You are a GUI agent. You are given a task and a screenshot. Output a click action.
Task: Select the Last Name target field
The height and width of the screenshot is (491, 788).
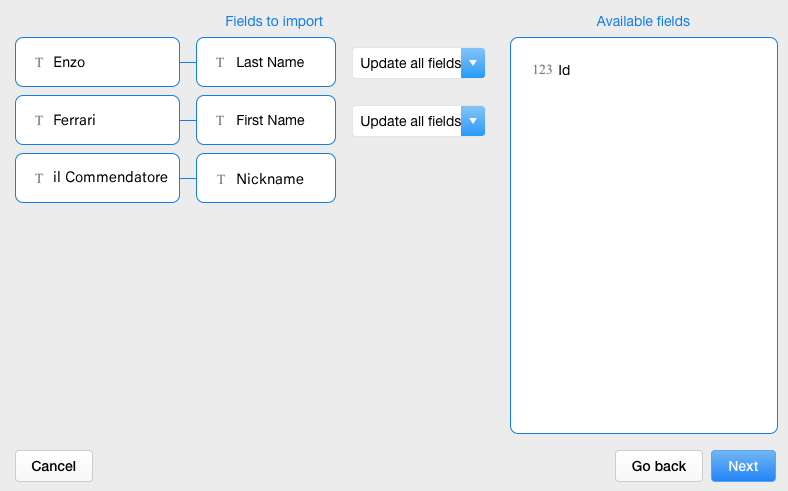coord(266,62)
